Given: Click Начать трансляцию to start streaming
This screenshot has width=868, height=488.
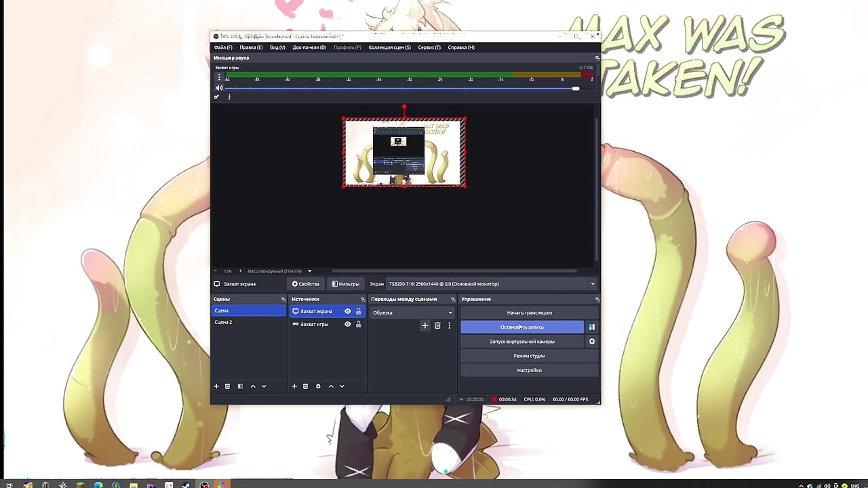Looking at the screenshot, I should 529,312.
